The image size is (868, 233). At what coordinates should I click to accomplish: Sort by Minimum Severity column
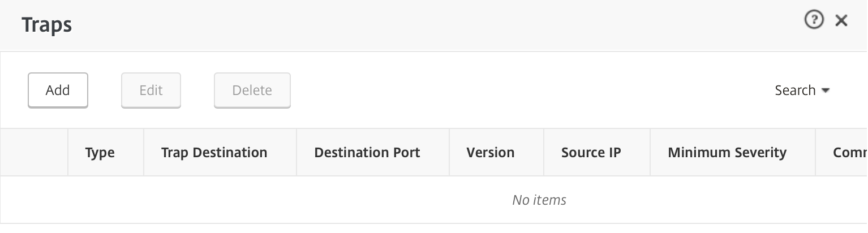[727, 152]
